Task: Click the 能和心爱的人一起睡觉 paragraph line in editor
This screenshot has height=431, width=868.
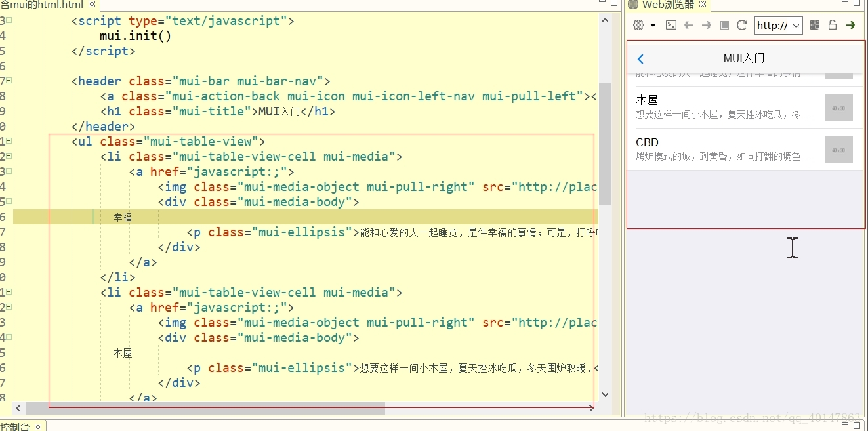Action: point(392,232)
